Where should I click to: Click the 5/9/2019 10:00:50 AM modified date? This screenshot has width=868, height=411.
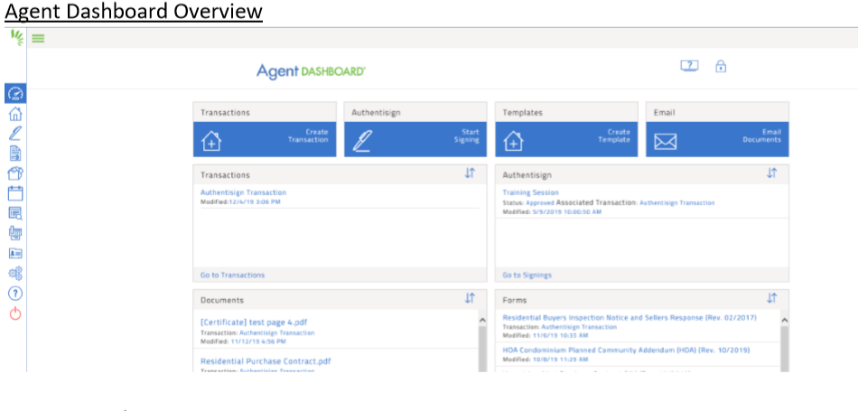click(x=567, y=212)
